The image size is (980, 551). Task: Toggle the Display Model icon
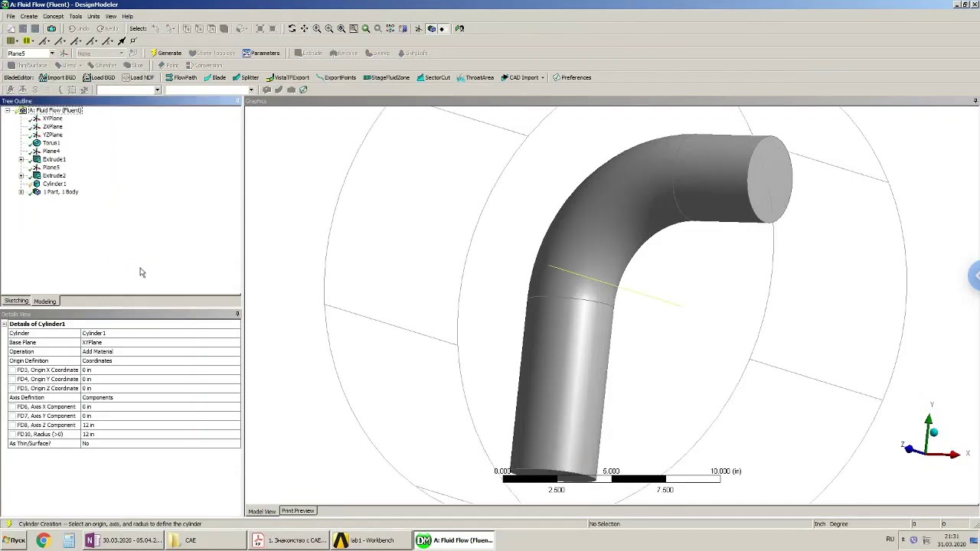431,28
